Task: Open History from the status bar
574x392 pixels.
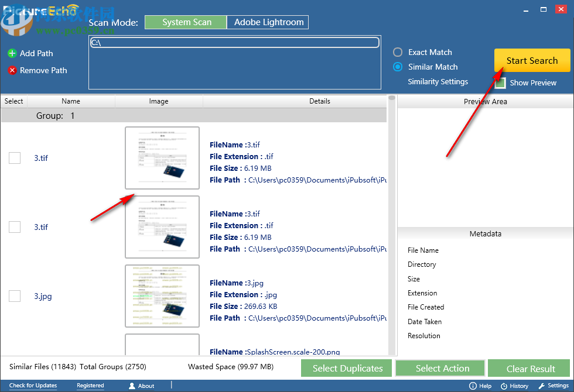Action: pyautogui.click(x=514, y=386)
